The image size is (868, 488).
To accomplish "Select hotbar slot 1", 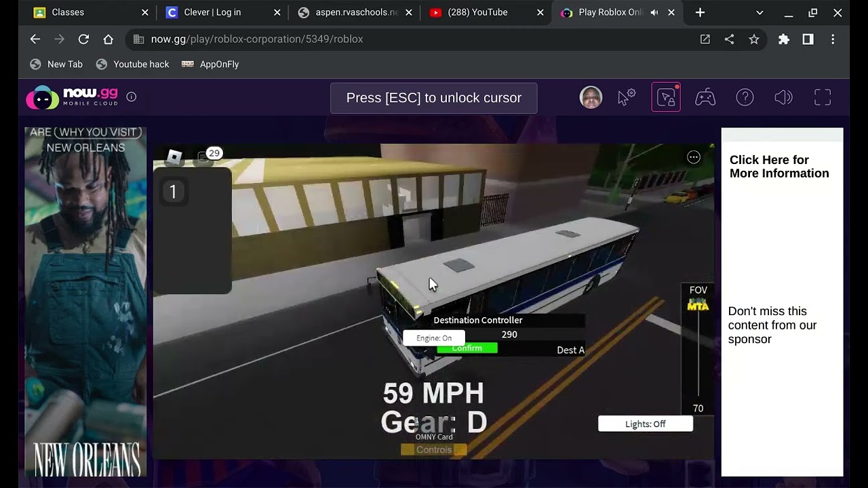I will 173,192.
